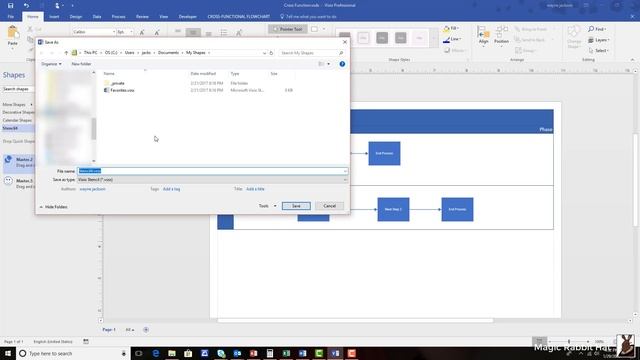Click New folder in Save As dialog
This screenshot has height=360, width=640.
tap(81, 64)
